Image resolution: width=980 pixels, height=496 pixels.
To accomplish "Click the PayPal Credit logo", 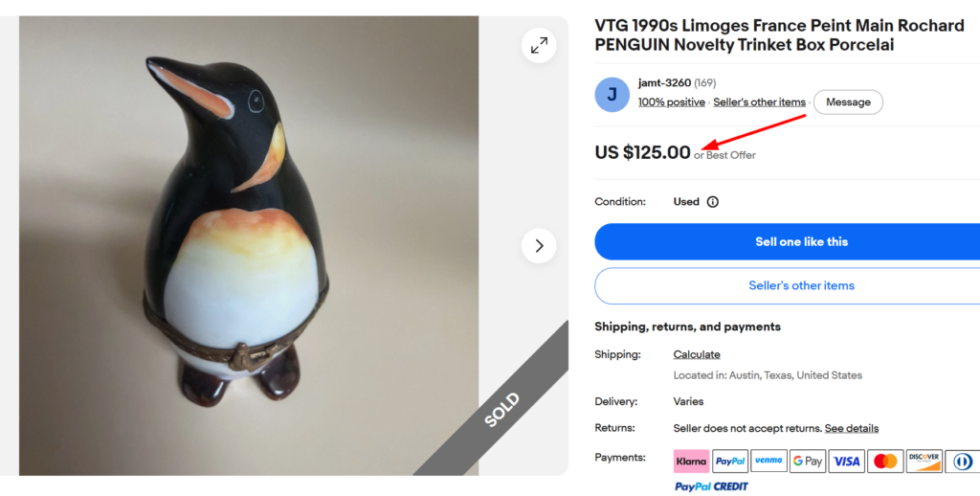I will pos(711,486).
